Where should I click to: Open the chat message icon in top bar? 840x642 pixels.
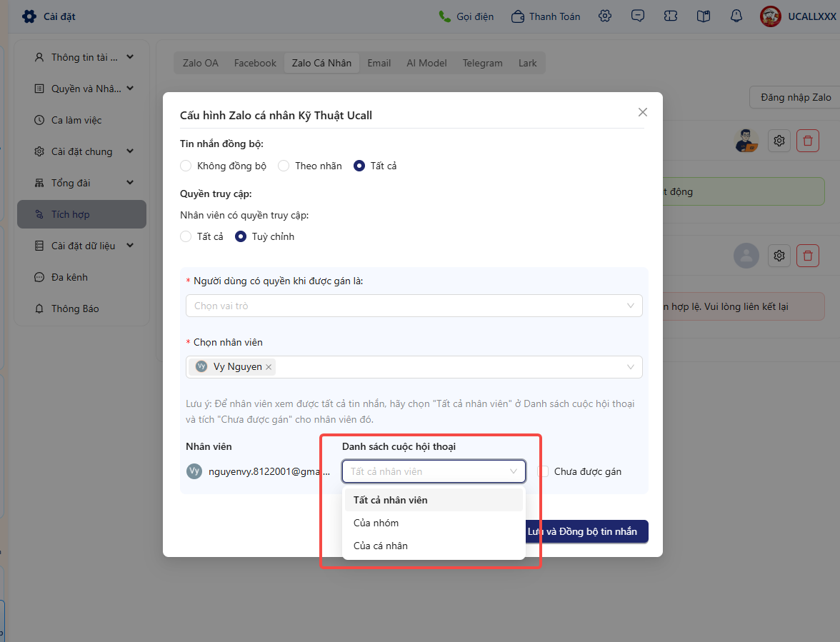click(x=637, y=16)
